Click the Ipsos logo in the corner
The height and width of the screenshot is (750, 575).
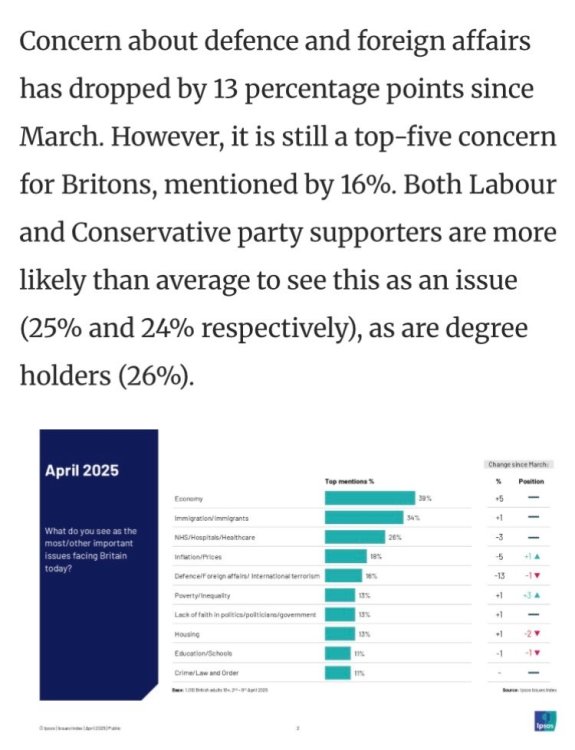[x=545, y=722]
